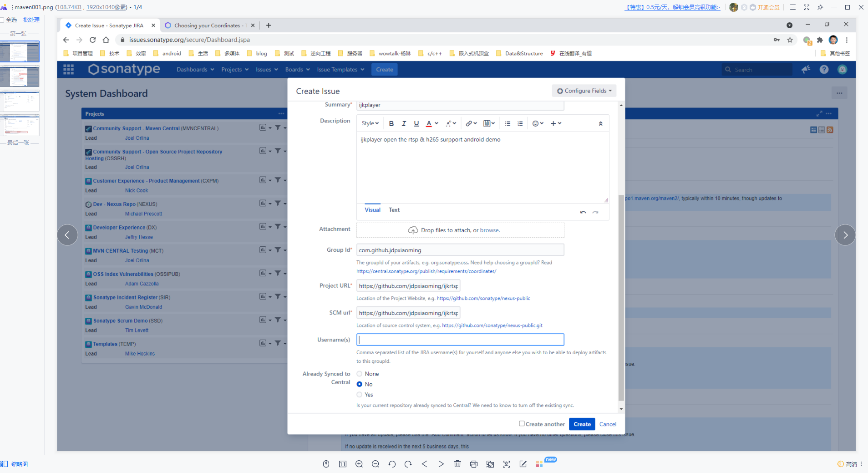Click the Summary input field

[460, 105]
